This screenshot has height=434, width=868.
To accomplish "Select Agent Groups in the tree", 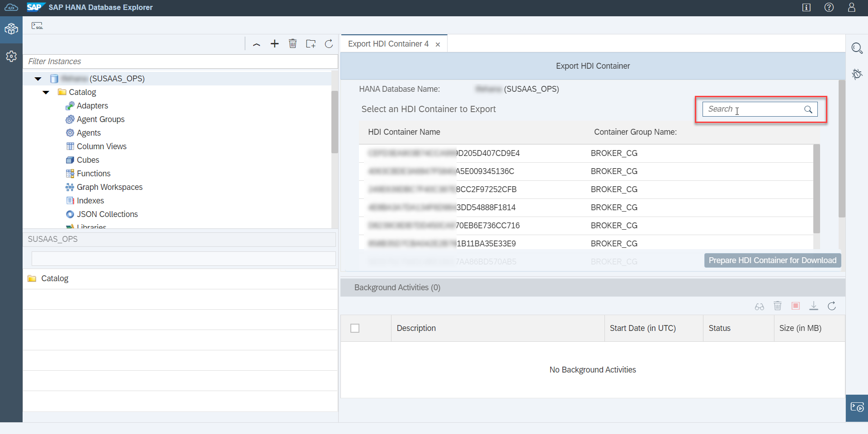I will click(x=100, y=119).
